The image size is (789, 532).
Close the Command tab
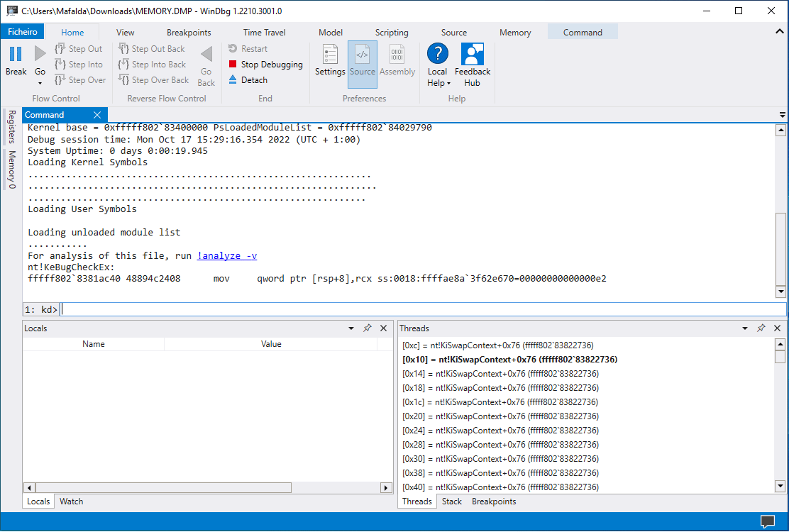97,115
